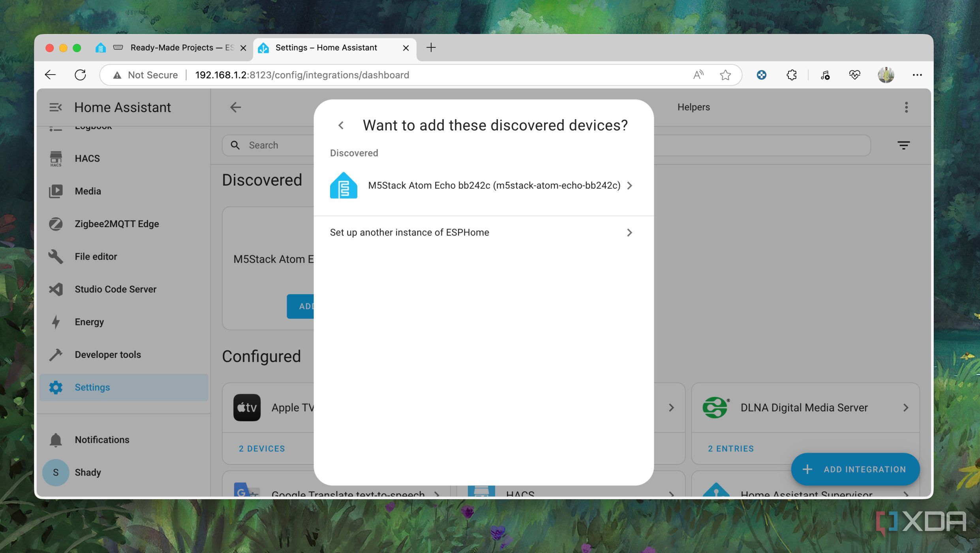Open HACS from the sidebar

coord(124,158)
